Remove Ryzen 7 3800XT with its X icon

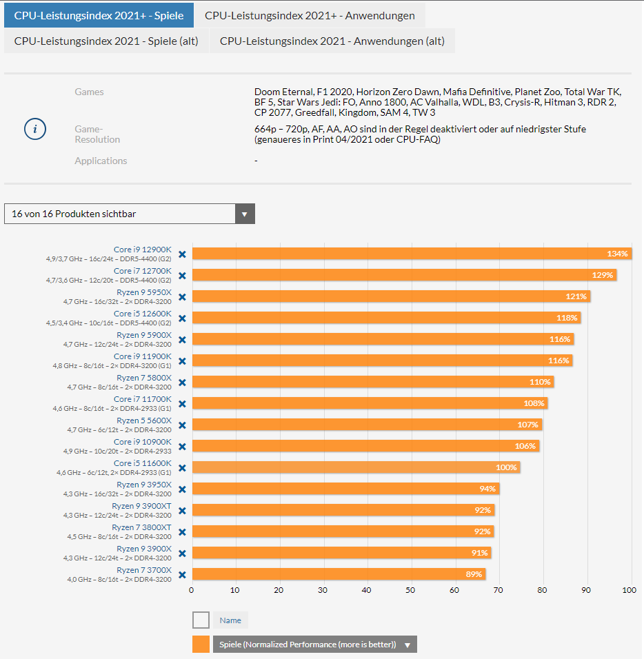tap(182, 532)
